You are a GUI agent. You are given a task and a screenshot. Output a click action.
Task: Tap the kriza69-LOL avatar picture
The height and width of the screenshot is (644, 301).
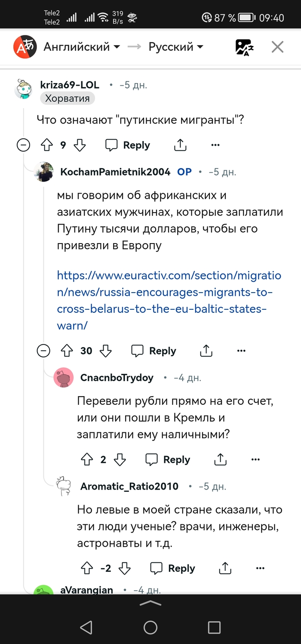pyautogui.click(x=24, y=89)
